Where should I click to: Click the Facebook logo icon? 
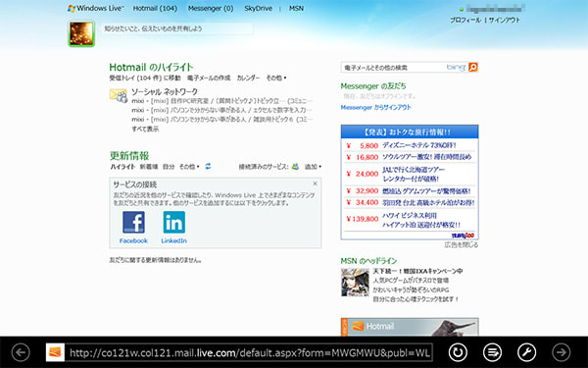pyautogui.click(x=133, y=223)
